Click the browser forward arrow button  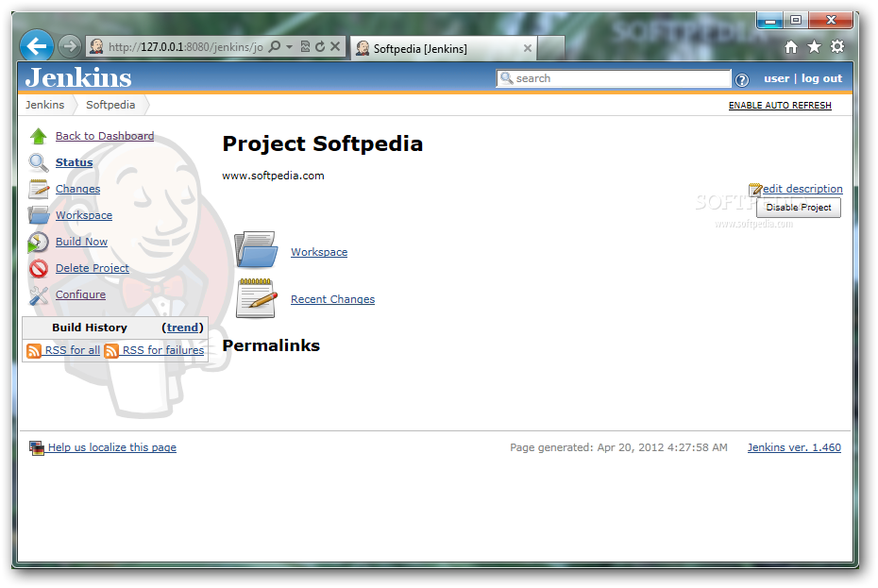(70, 46)
